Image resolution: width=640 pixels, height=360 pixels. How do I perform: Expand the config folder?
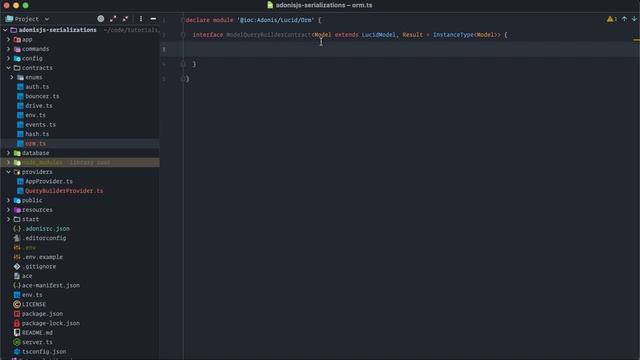pos(9,58)
